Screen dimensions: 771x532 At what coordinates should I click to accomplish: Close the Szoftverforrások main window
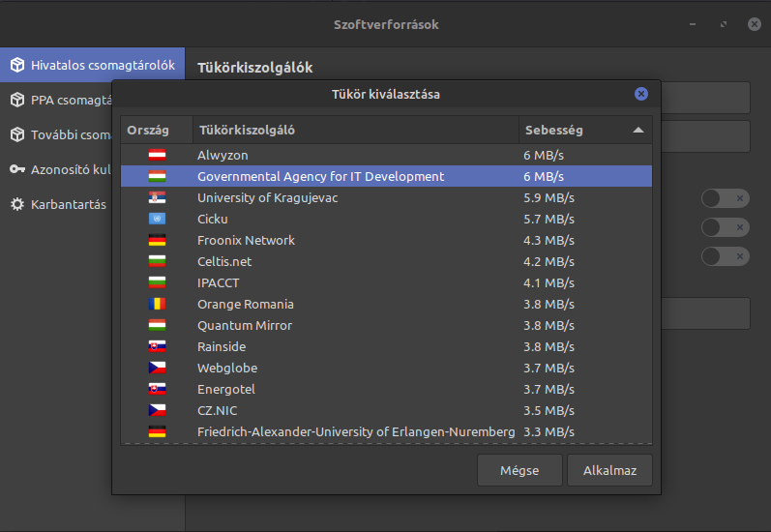coord(755,24)
